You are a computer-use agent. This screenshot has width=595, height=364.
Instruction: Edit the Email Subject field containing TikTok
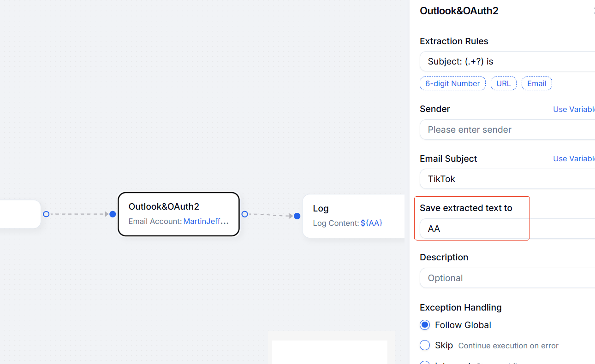507,179
